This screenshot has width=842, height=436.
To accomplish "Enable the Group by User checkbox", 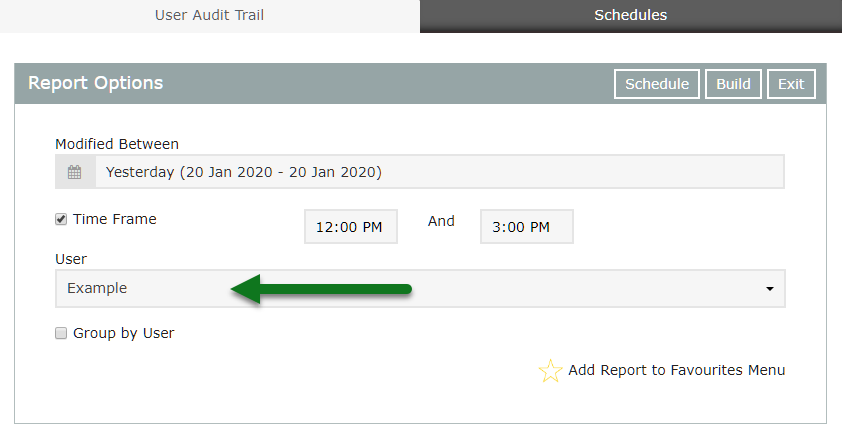I will 61,333.
